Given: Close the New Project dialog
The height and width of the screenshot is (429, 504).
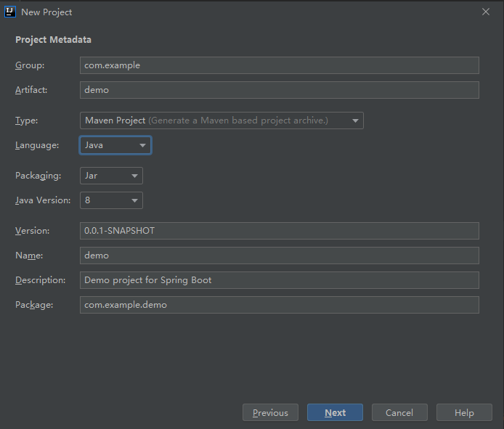Looking at the screenshot, I should pyautogui.click(x=486, y=12).
